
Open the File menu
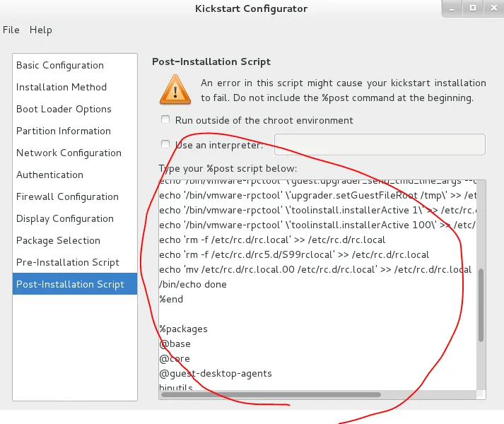click(x=11, y=30)
